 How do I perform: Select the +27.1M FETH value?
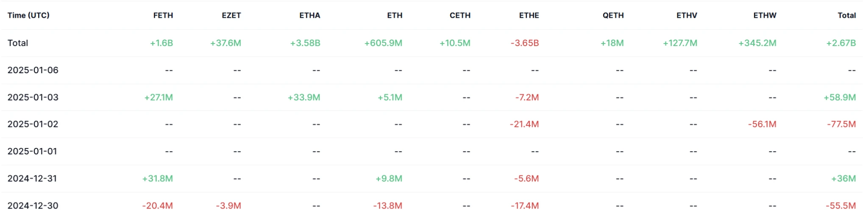pos(159,97)
